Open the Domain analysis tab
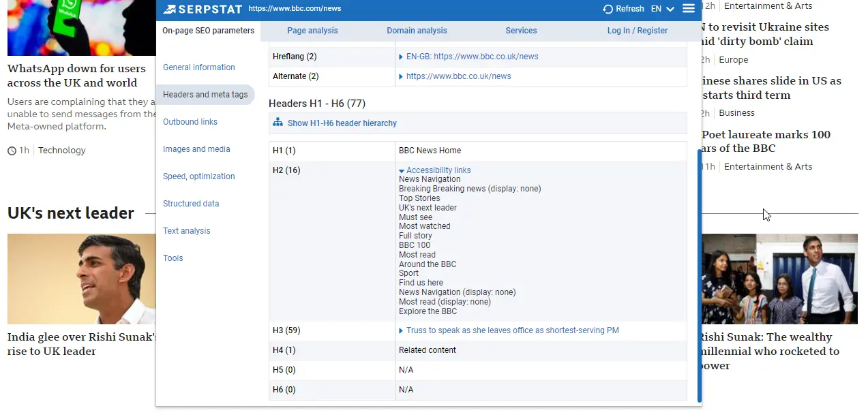The height and width of the screenshot is (419, 868). [x=417, y=31]
